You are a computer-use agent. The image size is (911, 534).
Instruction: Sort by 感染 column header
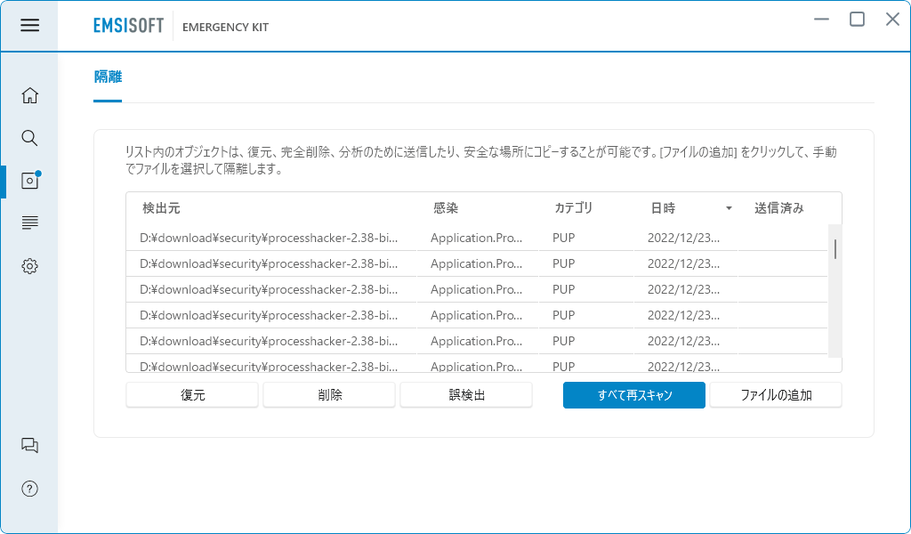(x=446, y=208)
